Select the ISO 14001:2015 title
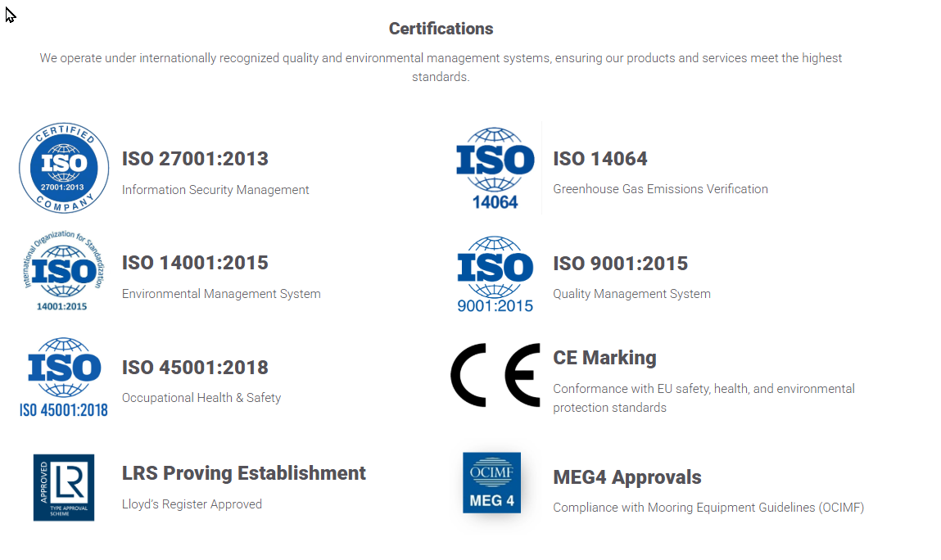Screen dimensions: 941x560 pos(195,263)
